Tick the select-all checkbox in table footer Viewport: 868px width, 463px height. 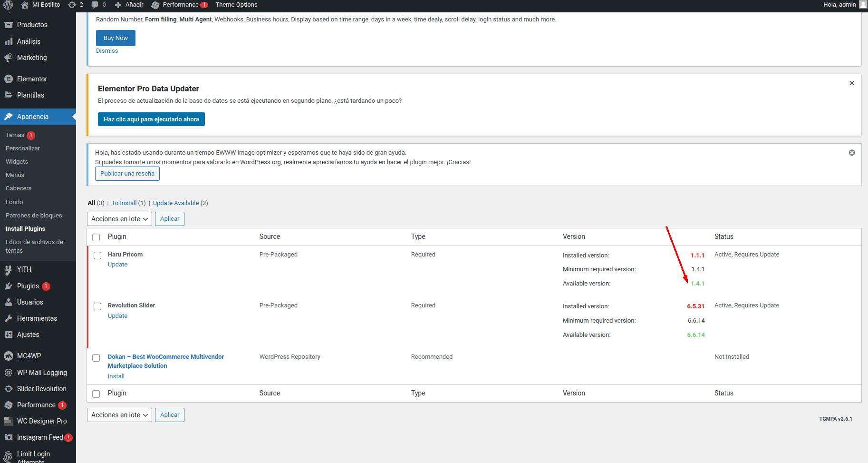(x=96, y=394)
